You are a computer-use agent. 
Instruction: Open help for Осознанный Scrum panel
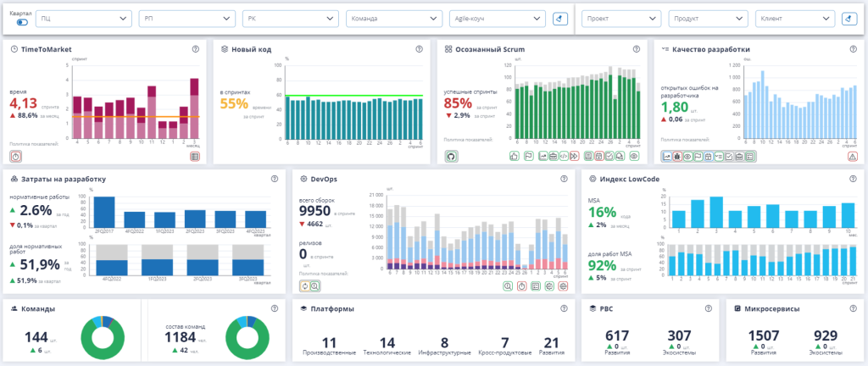[x=636, y=49]
